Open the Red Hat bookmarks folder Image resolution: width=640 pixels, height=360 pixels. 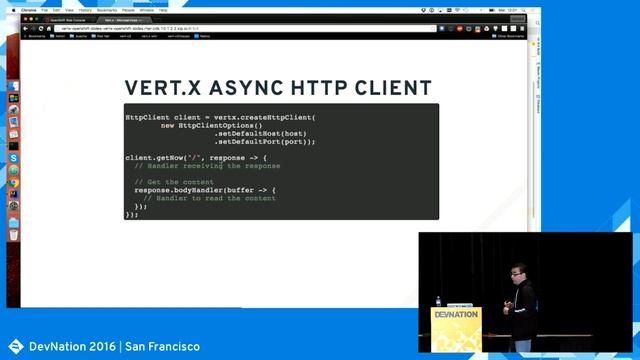pos(100,36)
